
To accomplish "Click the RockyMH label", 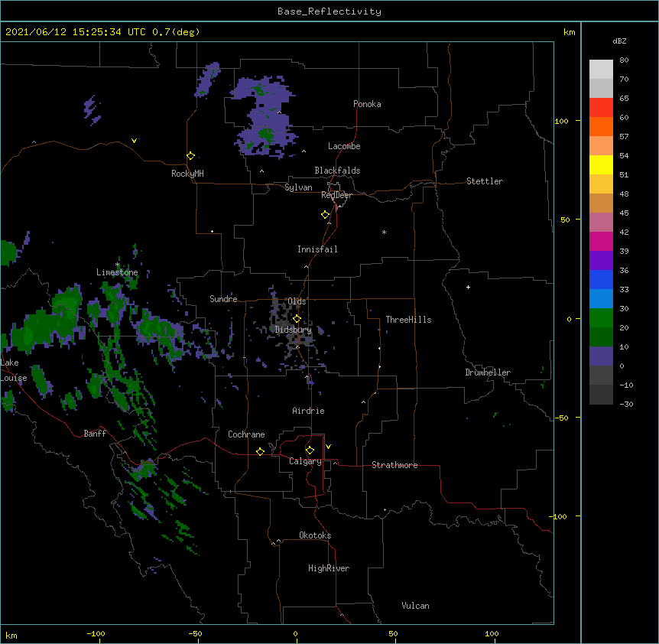I will tap(187, 174).
